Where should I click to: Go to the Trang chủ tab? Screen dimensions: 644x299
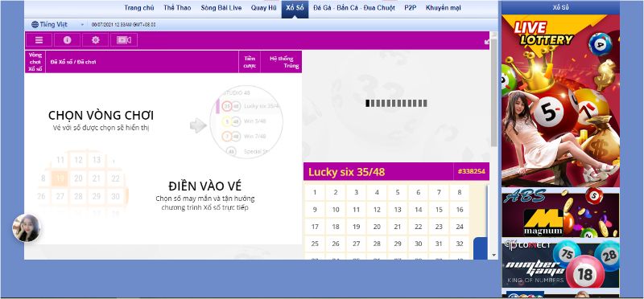point(138,8)
